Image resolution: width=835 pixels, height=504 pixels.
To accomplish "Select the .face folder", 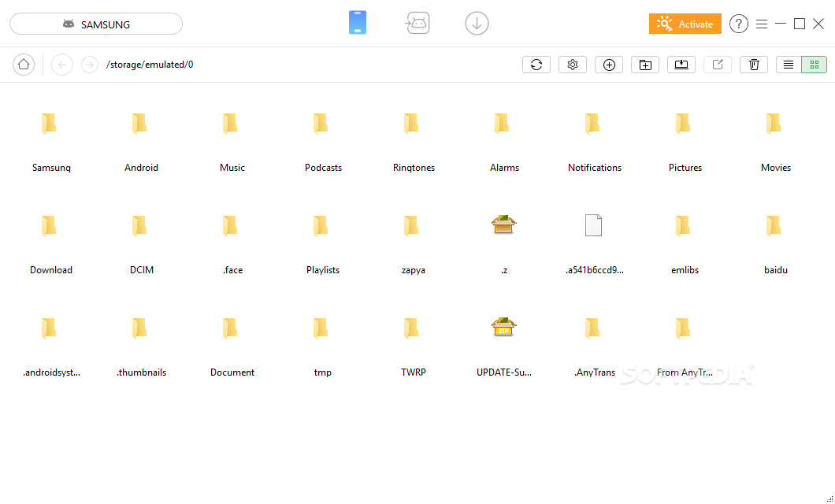I will pyautogui.click(x=232, y=244).
